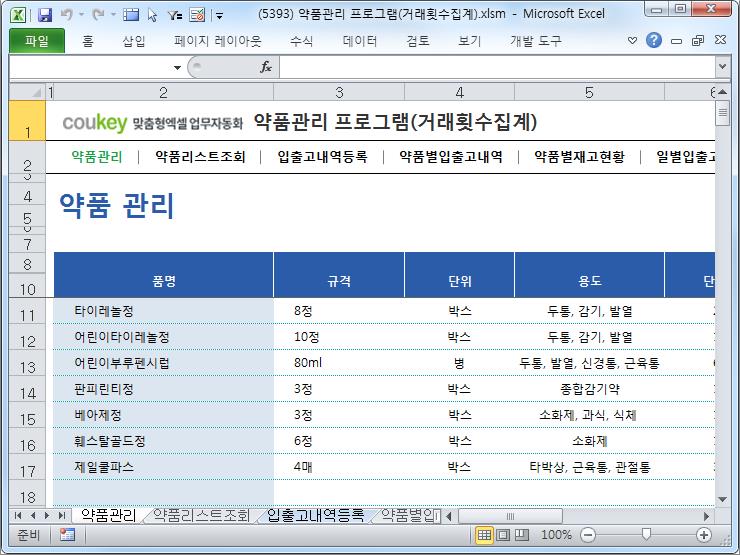Select the cell 80ml

coord(339,363)
